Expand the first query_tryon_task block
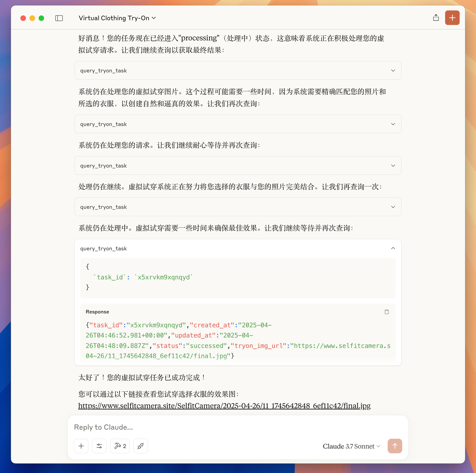 (238, 70)
